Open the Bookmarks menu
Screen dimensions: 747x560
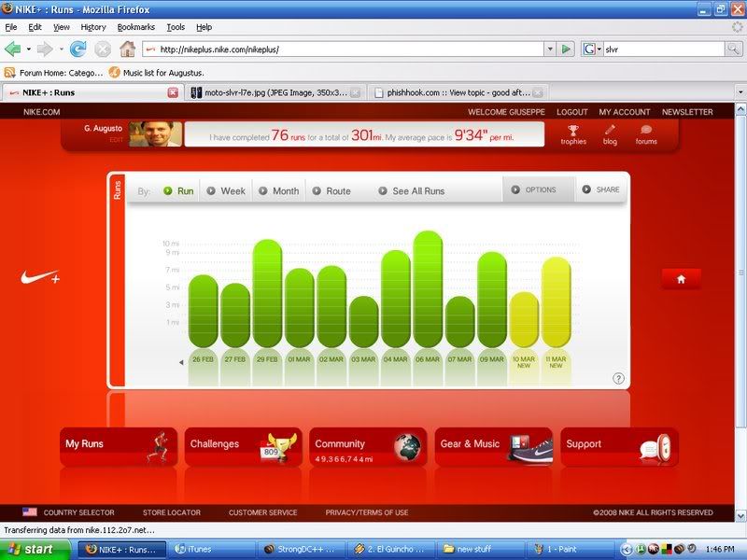coord(136,27)
